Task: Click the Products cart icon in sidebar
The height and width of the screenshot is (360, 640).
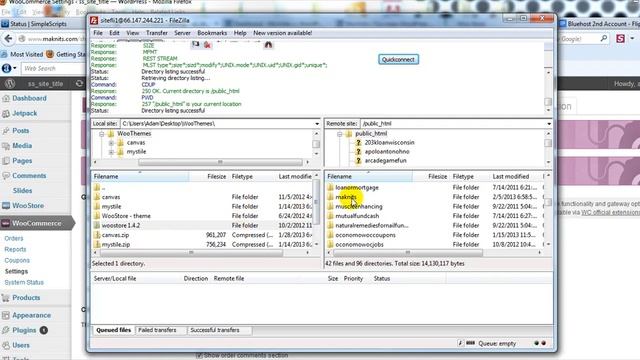Action: pyautogui.click(x=6, y=298)
